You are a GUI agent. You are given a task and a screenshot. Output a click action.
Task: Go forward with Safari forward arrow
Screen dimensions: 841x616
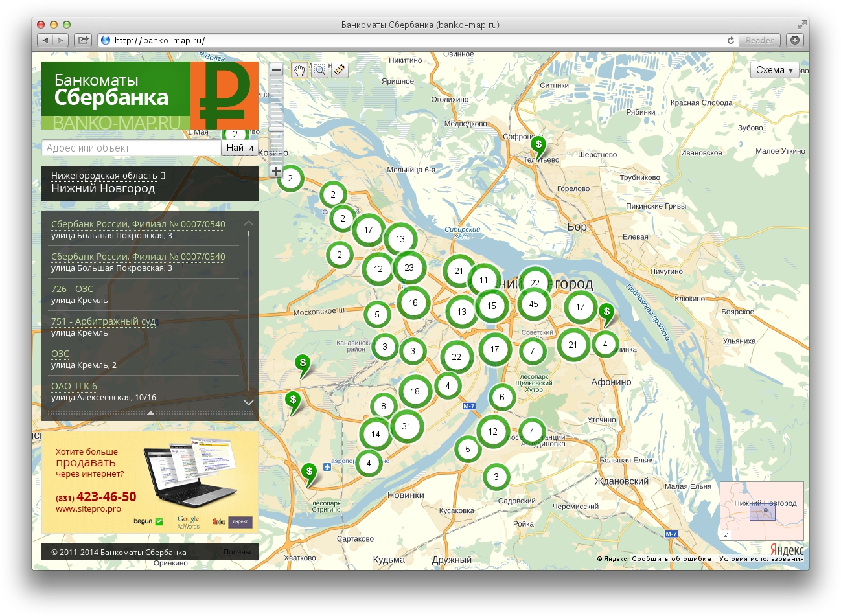tap(61, 40)
